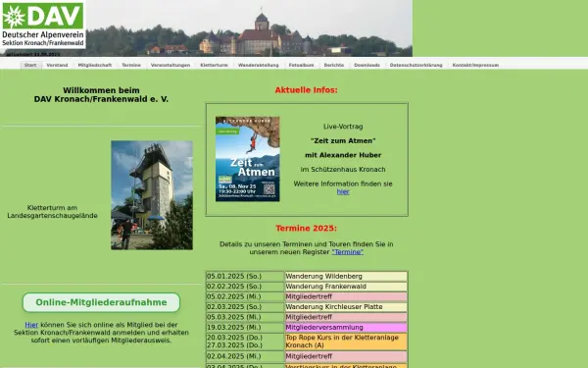Open the "Termine" register link
The height and width of the screenshot is (368, 588).
pyautogui.click(x=348, y=252)
